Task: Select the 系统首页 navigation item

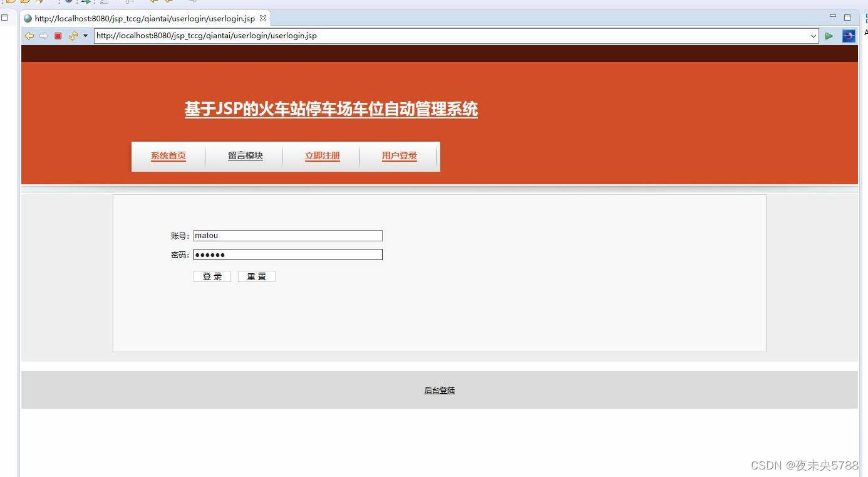Action: [168, 155]
